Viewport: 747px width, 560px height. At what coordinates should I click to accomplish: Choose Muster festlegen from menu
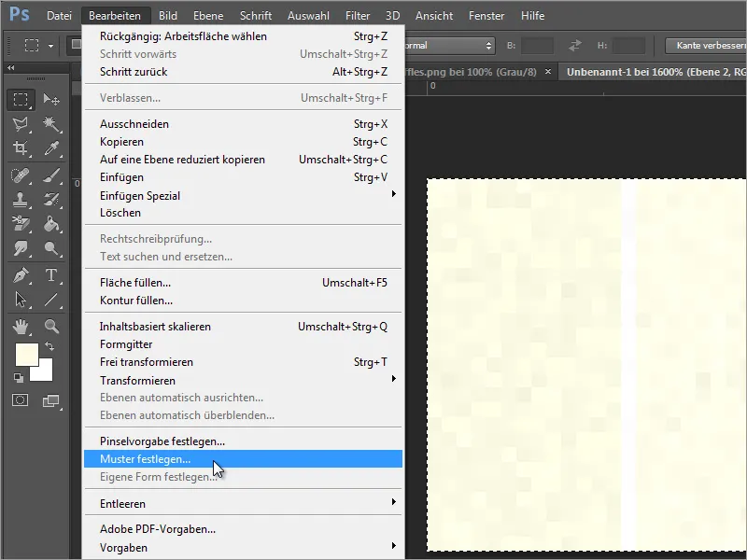(x=243, y=458)
